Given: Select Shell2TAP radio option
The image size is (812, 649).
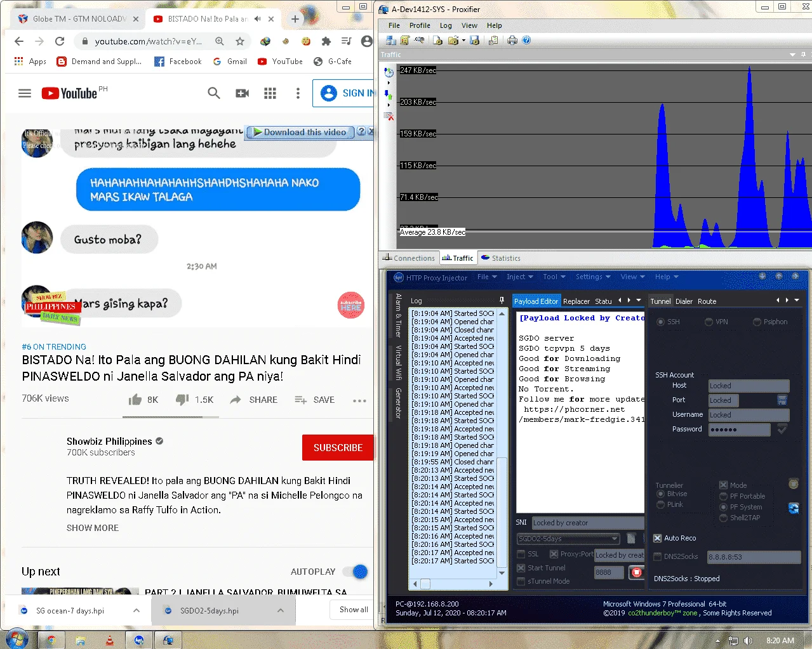Looking at the screenshot, I should pos(723,518).
